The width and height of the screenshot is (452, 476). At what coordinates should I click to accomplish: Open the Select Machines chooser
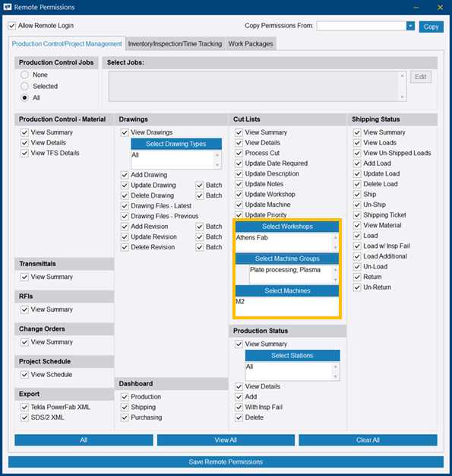point(287,290)
